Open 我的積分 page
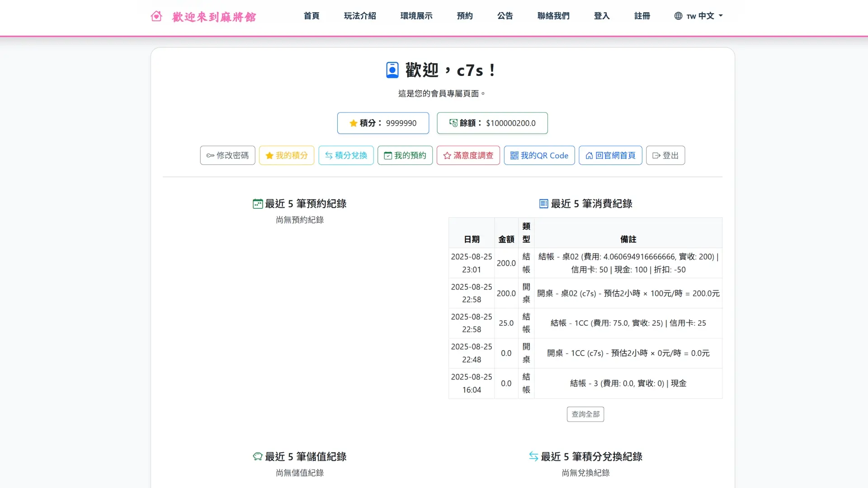 click(x=287, y=155)
